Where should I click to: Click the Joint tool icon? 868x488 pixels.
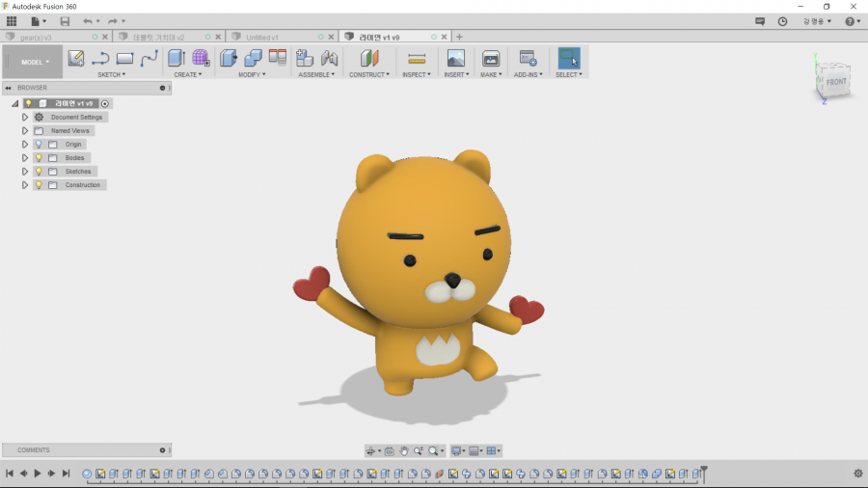pyautogui.click(x=330, y=58)
